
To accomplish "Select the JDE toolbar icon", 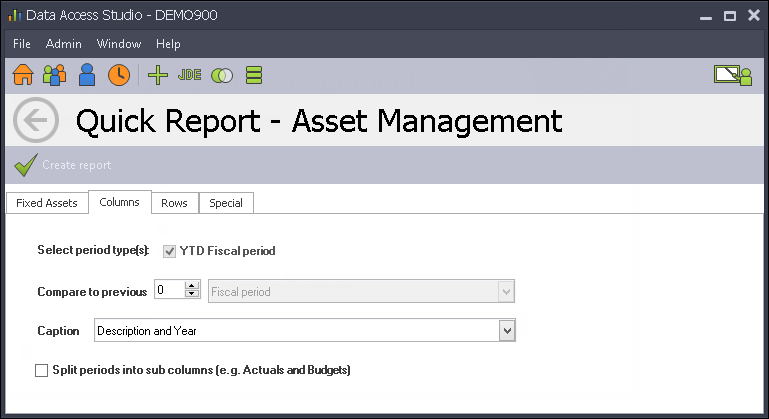I will point(189,75).
